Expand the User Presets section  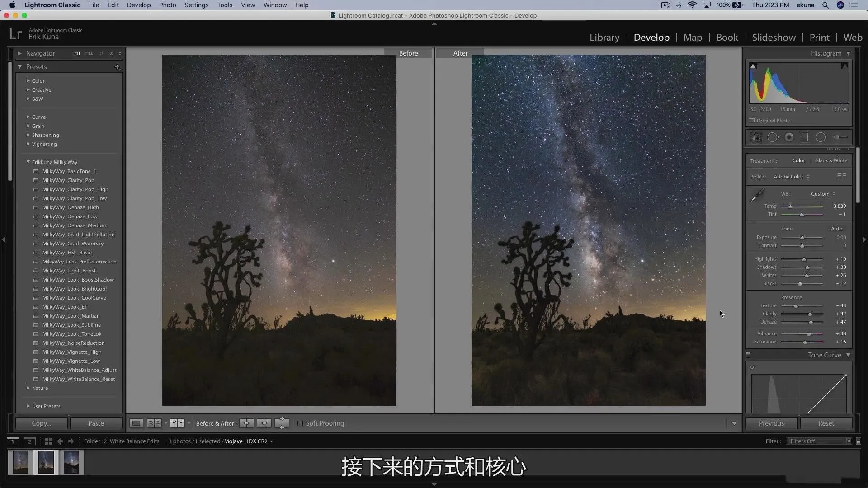pos(28,406)
